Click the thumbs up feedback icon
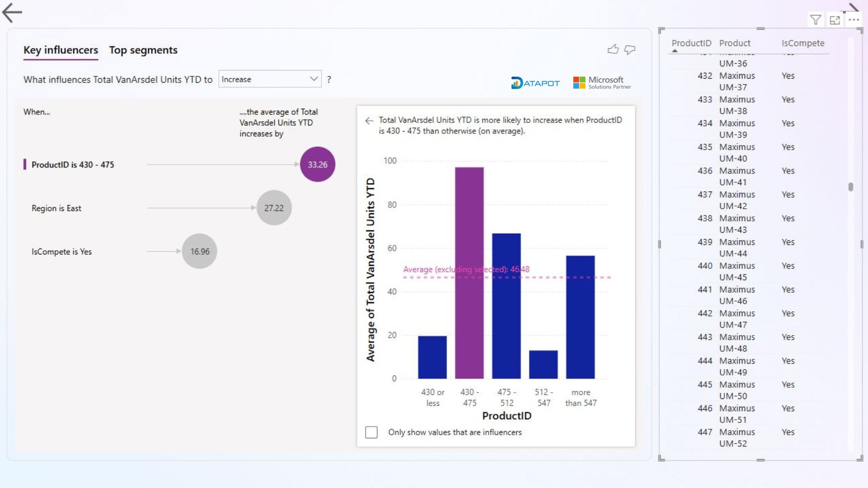The image size is (868, 488). click(613, 49)
